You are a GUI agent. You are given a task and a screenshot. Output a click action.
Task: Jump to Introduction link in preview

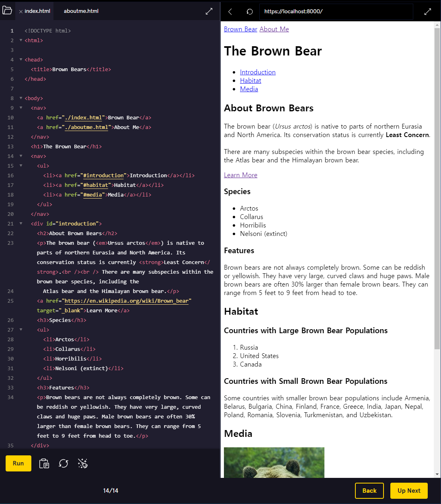[258, 72]
